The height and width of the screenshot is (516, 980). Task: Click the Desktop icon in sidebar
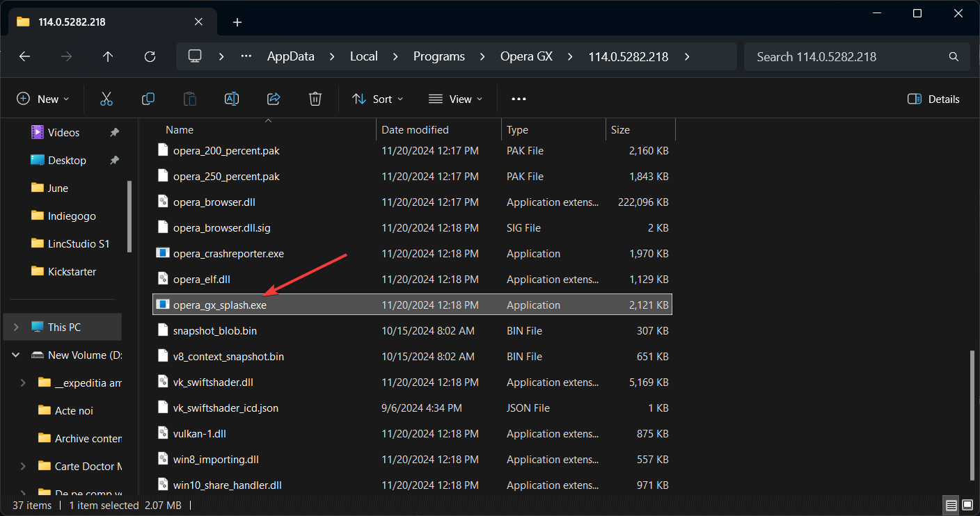38,160
